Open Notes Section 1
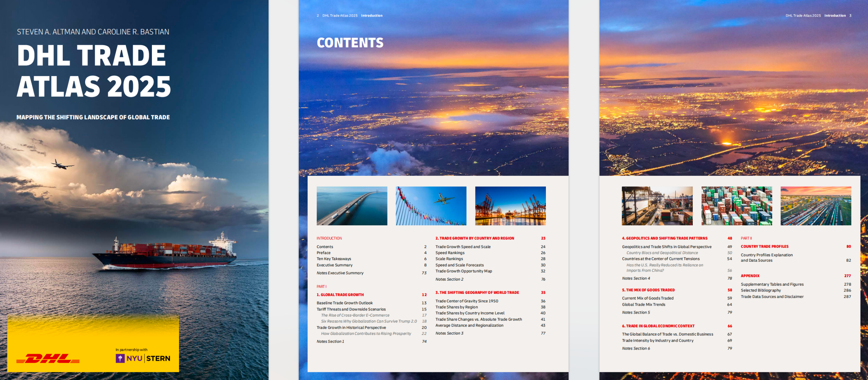 [372, 341]
